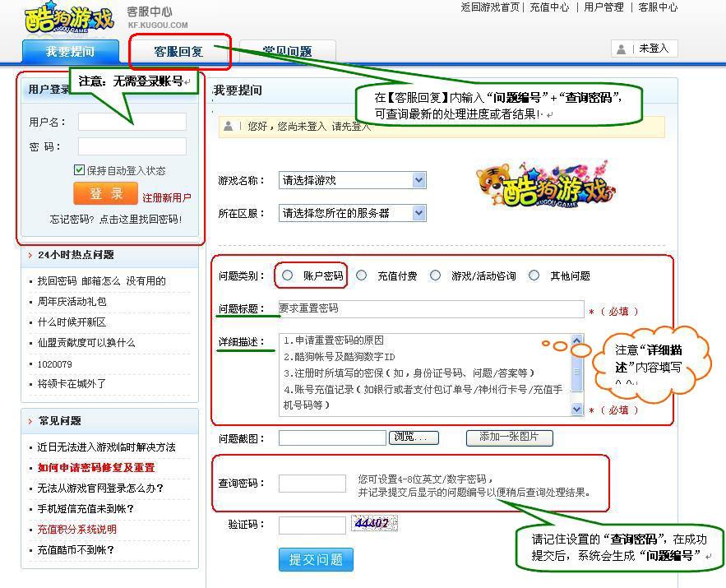Select the 游戏/活动咨询 radio button
726x588 pixels.
click(435, 275)
